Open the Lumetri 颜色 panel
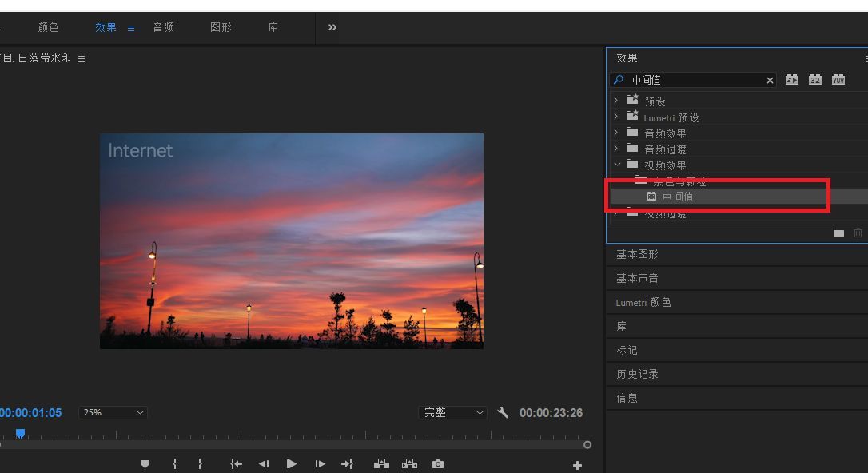This screenshot has width=868, height=473. pyautogui.click(x=643, y=303)
